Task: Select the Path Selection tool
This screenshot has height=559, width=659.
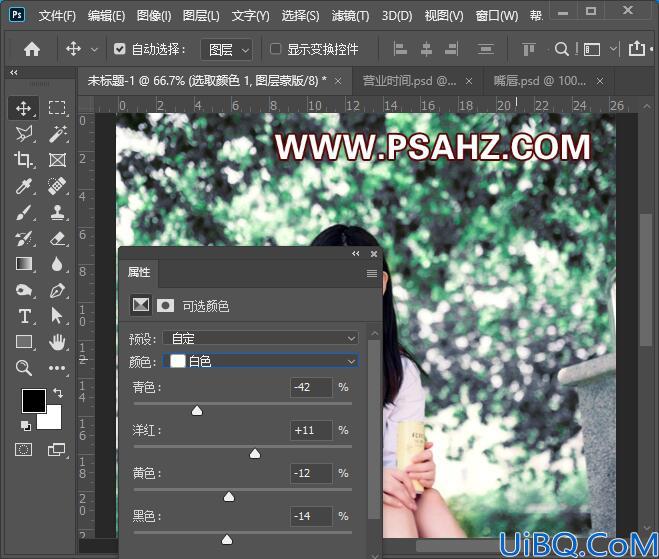Action: click(x=57, y=316)
